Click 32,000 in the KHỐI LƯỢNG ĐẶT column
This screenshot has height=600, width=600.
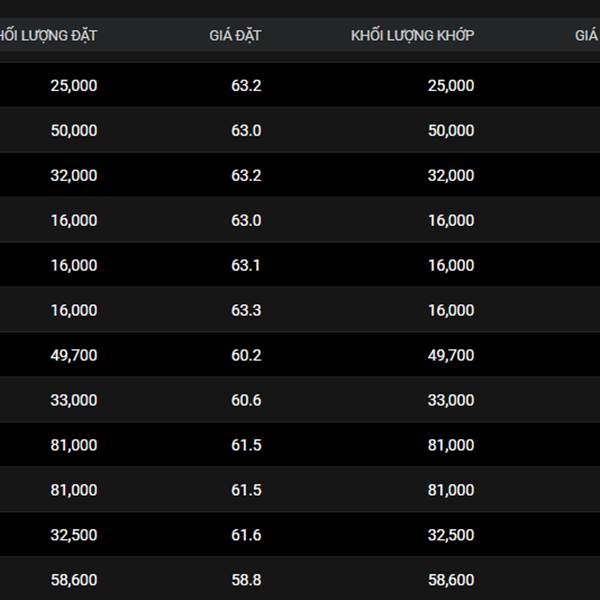point(74,175)
